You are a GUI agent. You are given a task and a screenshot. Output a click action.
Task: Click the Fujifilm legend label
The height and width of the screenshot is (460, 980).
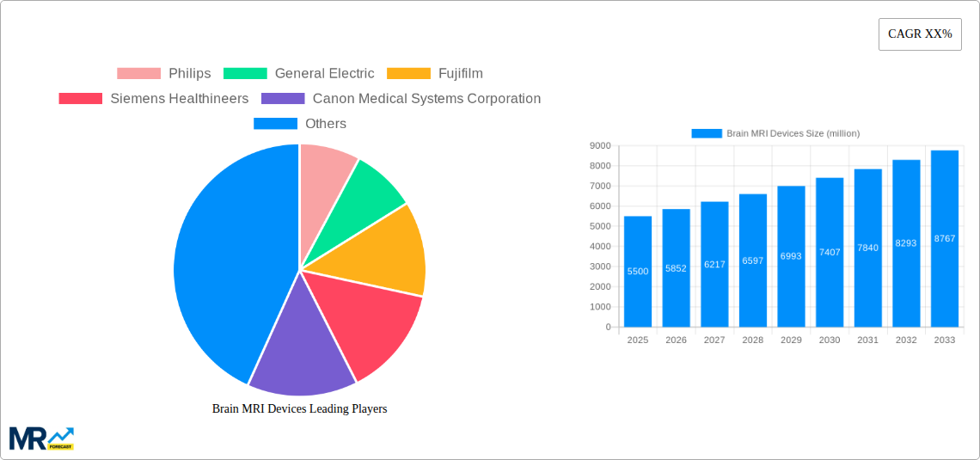point(461,74)
